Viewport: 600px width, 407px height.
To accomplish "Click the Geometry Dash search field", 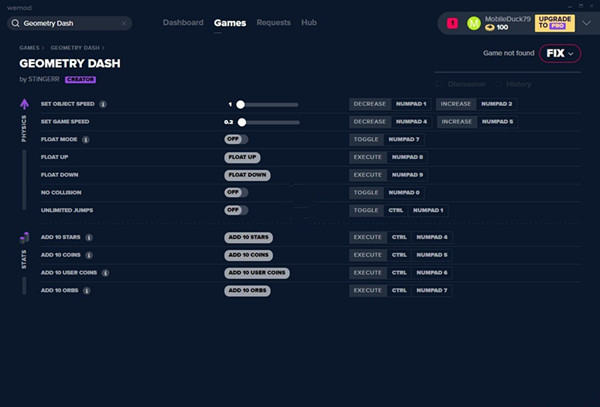I will point(70,23).
